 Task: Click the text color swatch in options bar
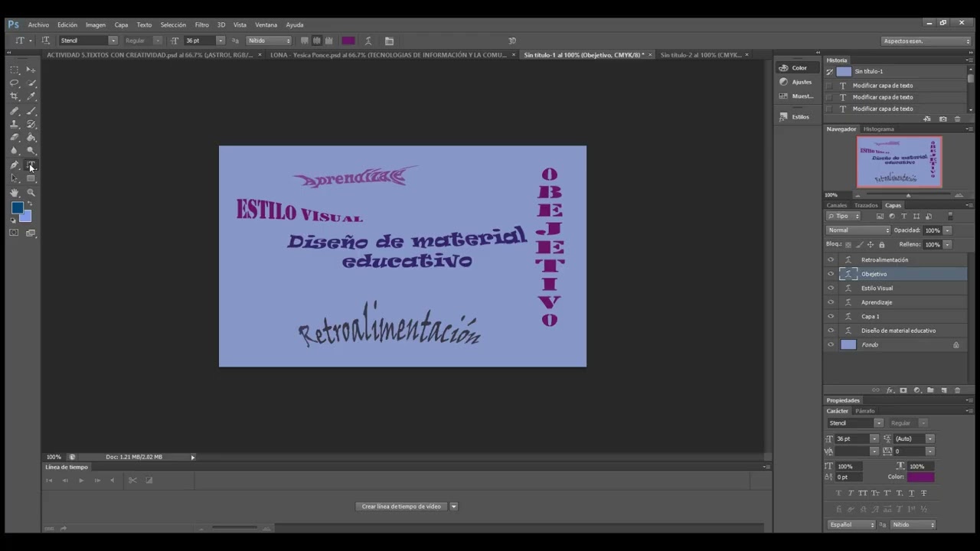click(x=348, y=41)
